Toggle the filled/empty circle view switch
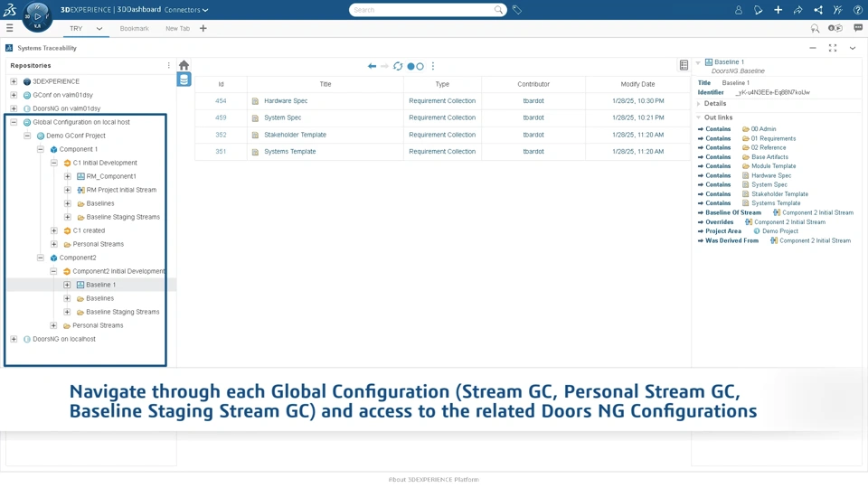868x488 pixels. pos(415,66)
